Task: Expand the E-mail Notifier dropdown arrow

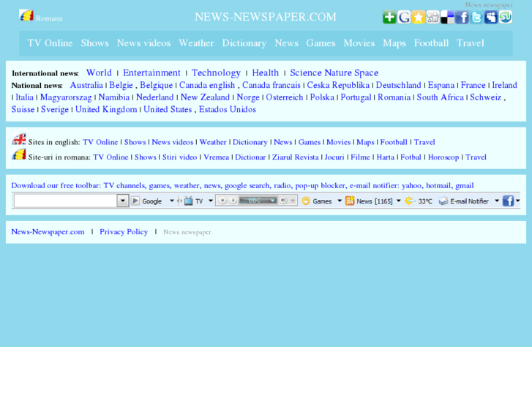Action: click(x=497, y=201)
